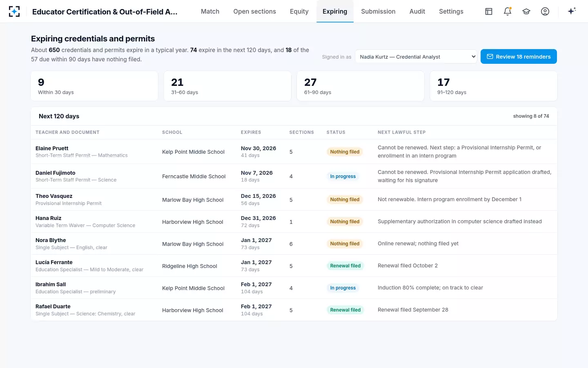Click Lucia Ferrante's Renewal filed status badge
This screenshot has width=588, height=368.
(345, 266)
